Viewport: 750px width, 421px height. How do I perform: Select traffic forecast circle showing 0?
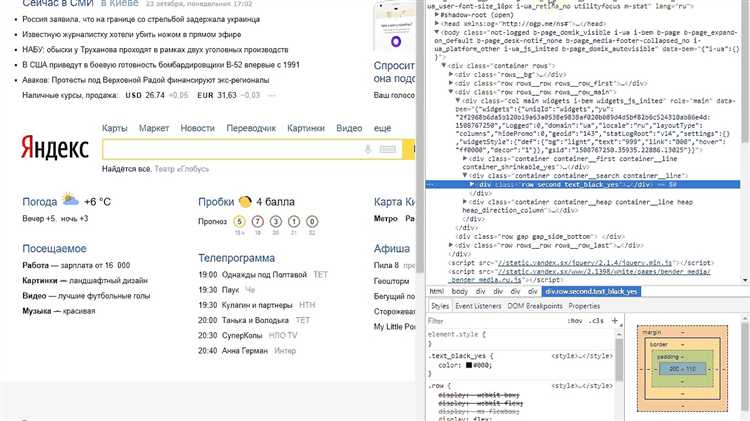(x=312, y=222)
